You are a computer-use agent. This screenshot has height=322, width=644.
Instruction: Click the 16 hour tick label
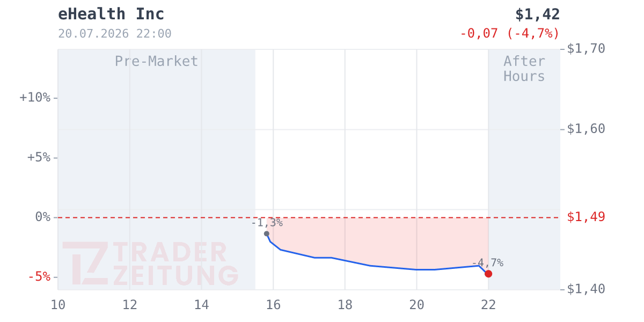coord(273,305)
